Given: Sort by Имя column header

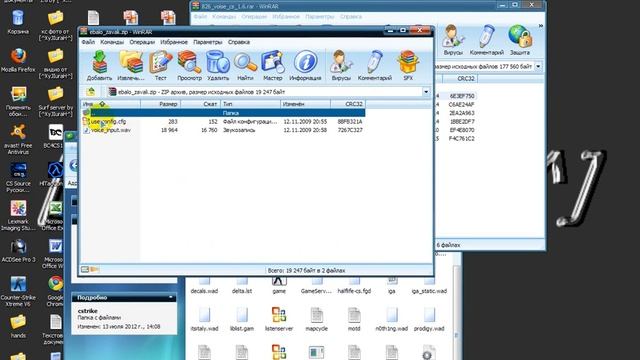Looking at the screenshot, I should [110, 104].
